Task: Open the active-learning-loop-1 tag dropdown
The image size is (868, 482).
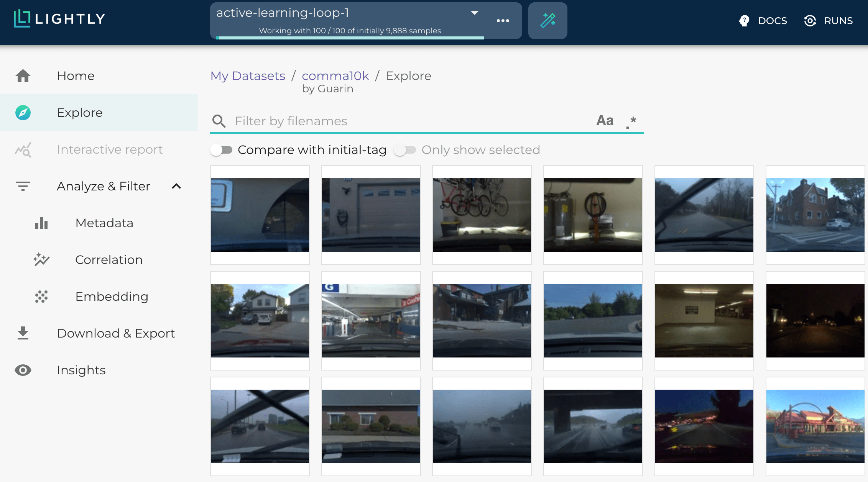Action: click(474, 13)
